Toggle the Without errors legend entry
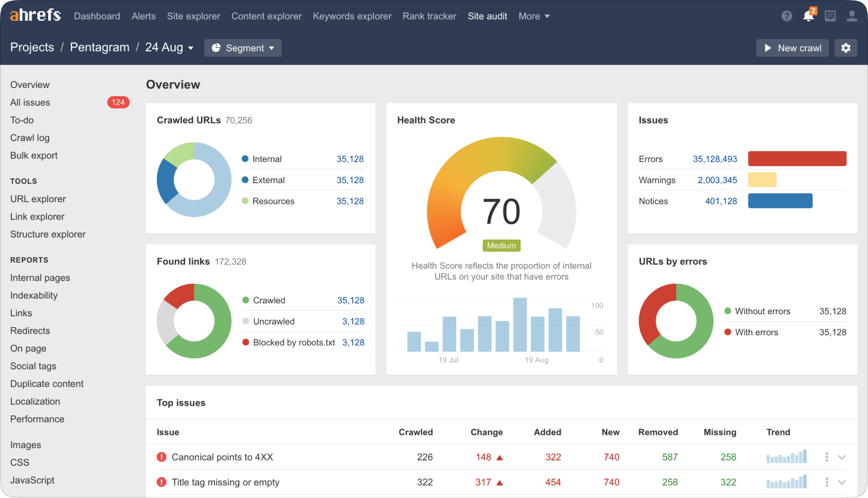Image resolution: width=868 pixels, height=498 pixels. coord(763,311)
